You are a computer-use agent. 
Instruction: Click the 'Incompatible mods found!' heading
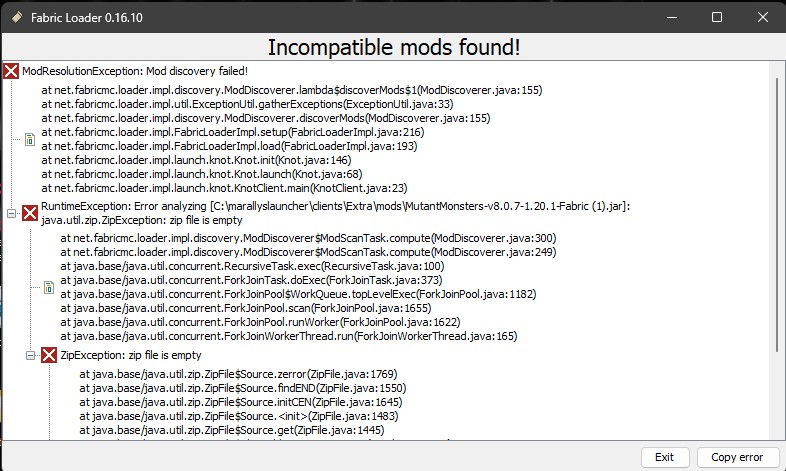pos(394,48)
